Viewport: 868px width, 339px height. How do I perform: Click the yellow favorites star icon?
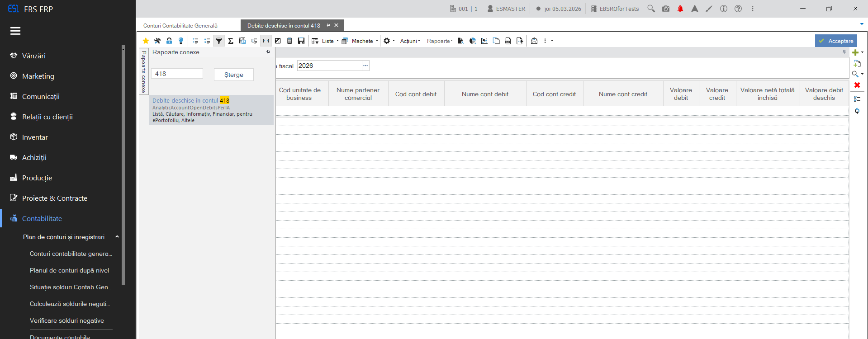146,41
